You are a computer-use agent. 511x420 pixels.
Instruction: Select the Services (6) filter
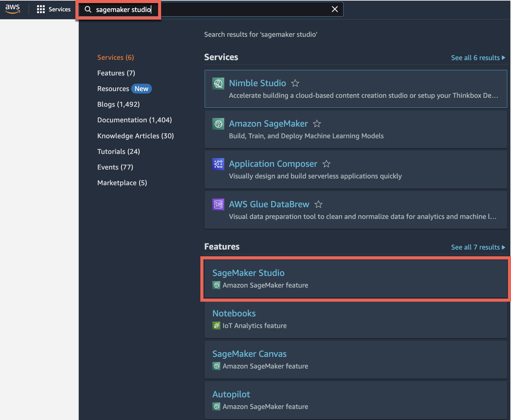115,57
